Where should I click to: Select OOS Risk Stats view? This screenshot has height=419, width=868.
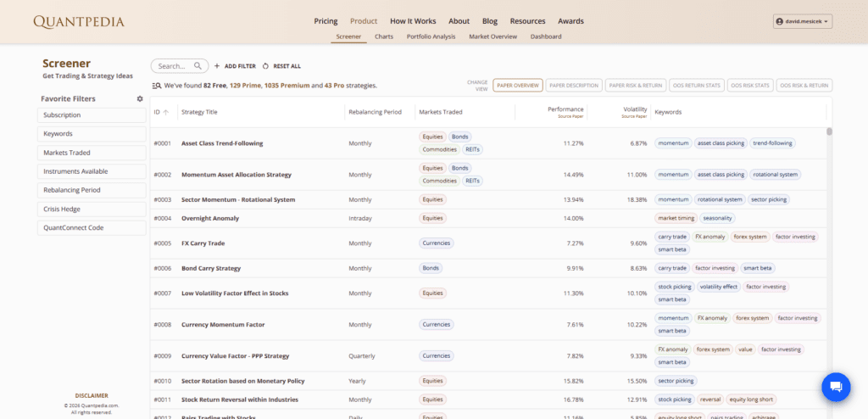(750, 86)
